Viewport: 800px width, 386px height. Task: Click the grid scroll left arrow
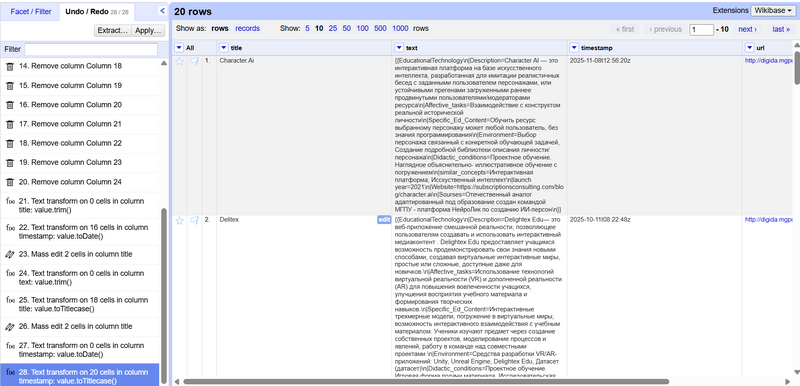177,381
